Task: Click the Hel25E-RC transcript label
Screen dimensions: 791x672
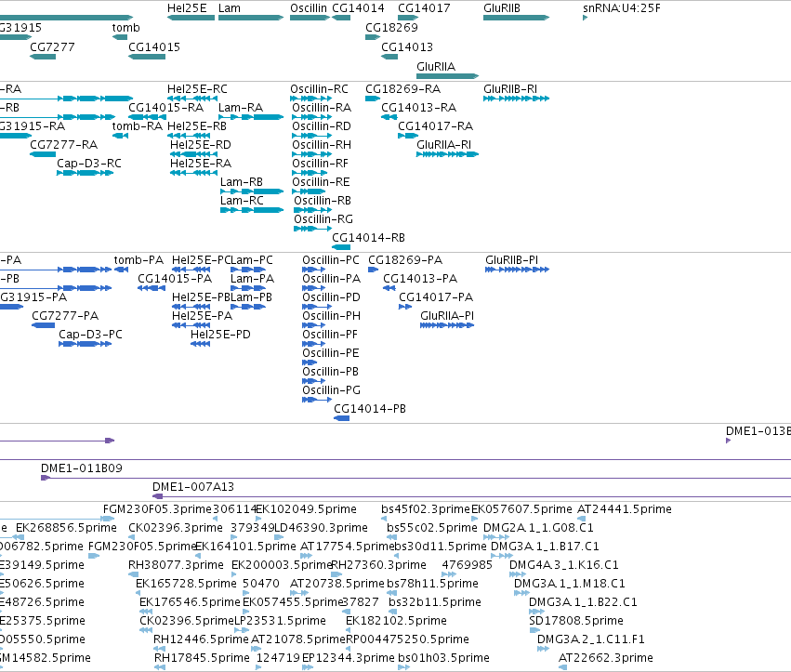Action: pyautogui.click(x=197, y=89)
